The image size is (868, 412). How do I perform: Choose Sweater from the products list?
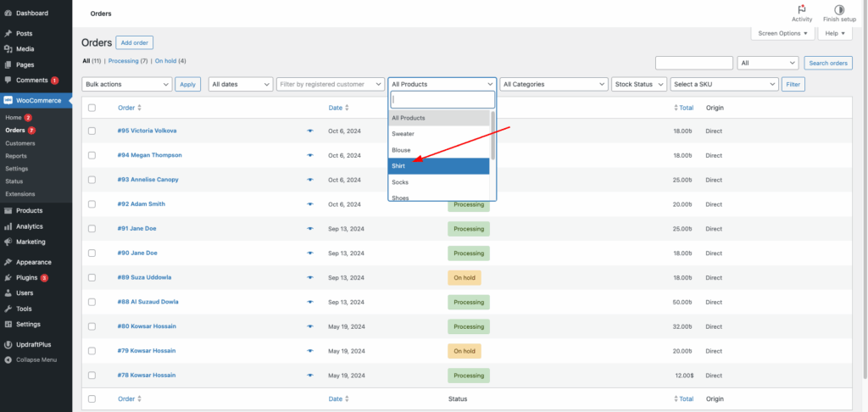(439, 134)
